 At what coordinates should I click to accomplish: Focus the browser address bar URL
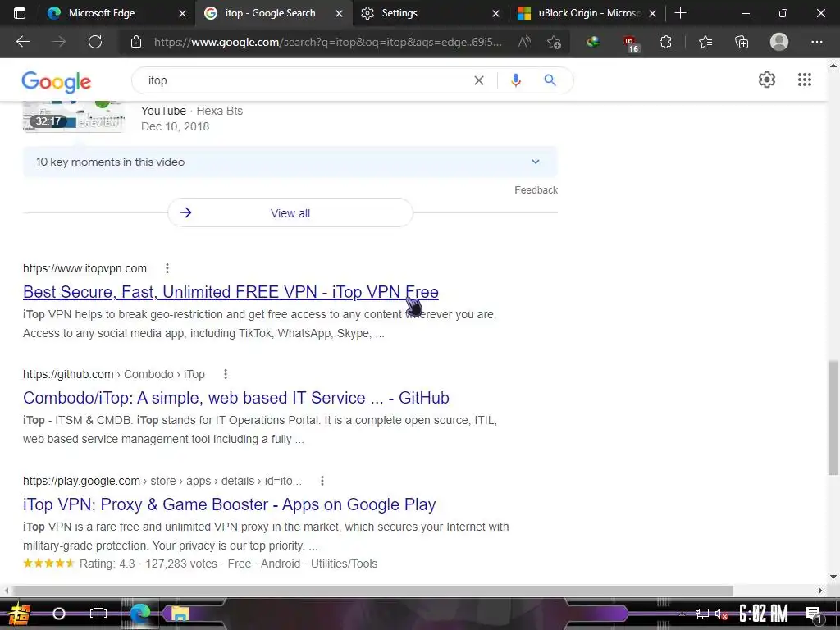click(328, 42)
